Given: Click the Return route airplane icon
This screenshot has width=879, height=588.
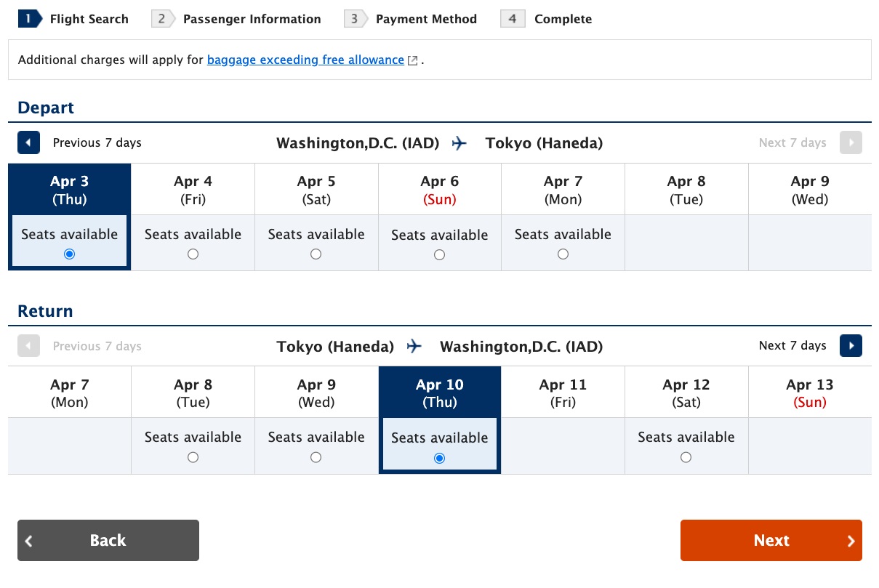Looking at the screenshot, I should coord(414,347).
